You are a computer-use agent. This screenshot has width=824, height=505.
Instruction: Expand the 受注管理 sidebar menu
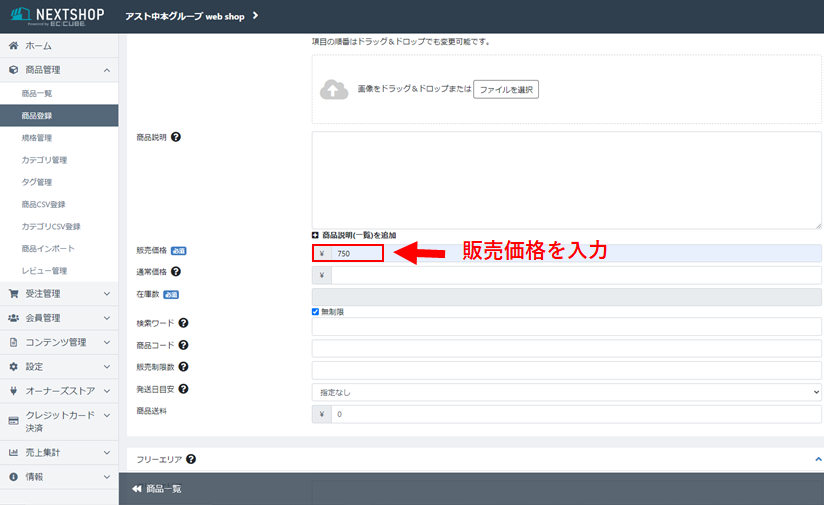[58, 294]
